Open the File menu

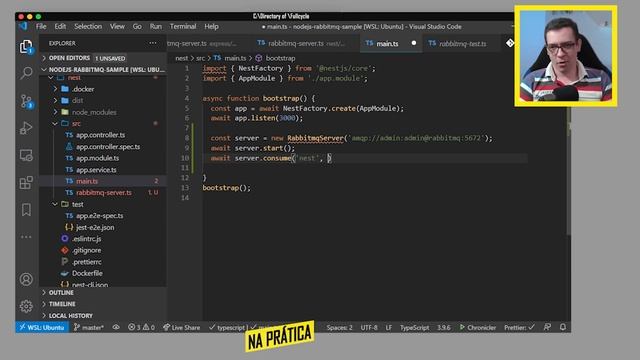(41, 27)
